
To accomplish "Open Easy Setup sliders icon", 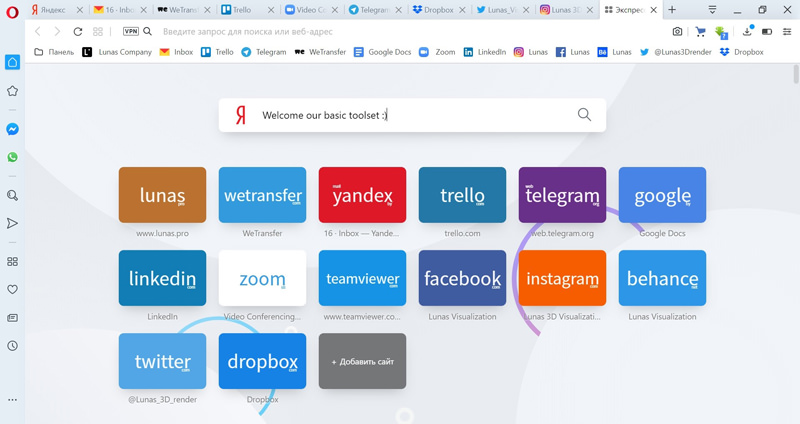I will point(787,32).
